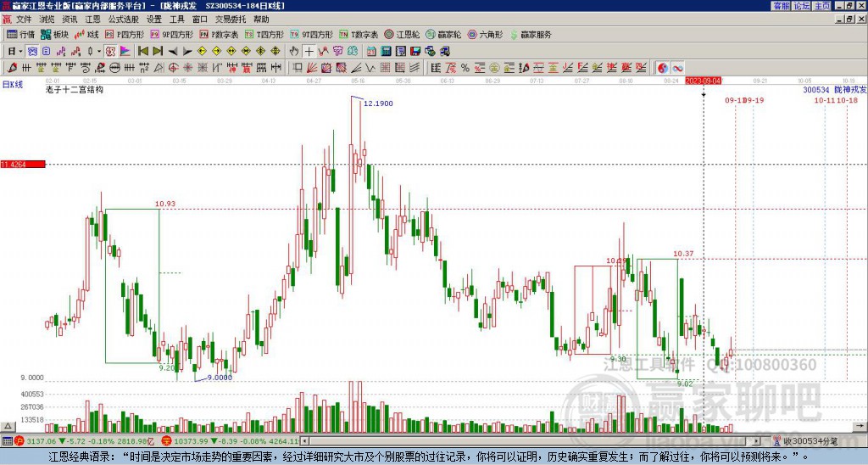Open the T数字表 tool
This screenshot has height=465, width=868.
tap(359, 34)
